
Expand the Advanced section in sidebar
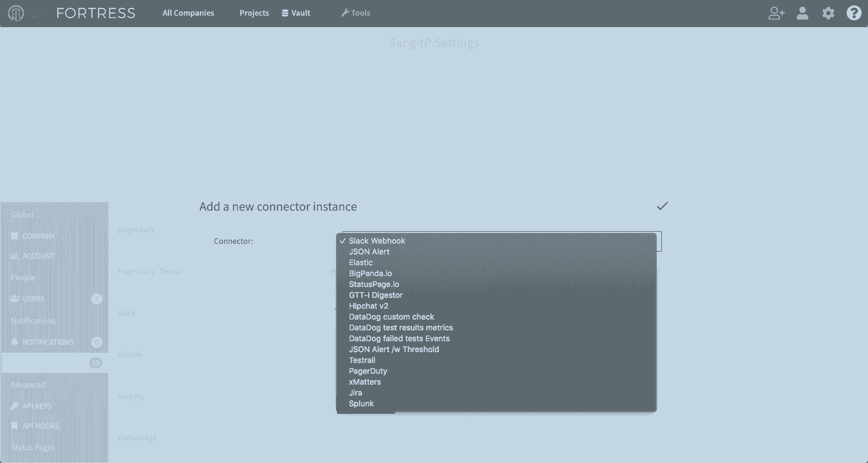pos(28,385)
